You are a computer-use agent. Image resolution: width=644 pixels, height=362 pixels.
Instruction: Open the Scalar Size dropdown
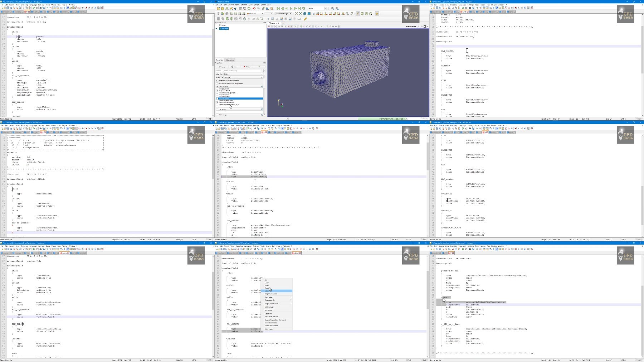243,77
